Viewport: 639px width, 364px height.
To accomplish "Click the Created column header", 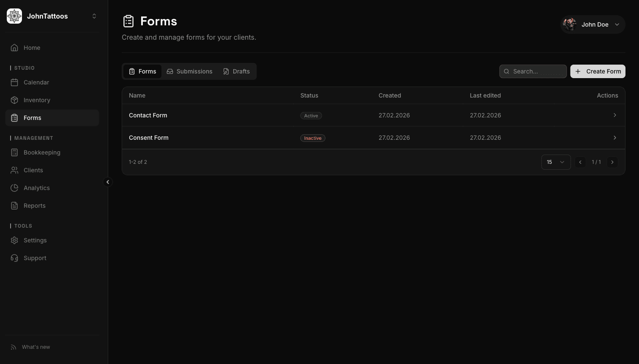I will (x=390, y=95).
